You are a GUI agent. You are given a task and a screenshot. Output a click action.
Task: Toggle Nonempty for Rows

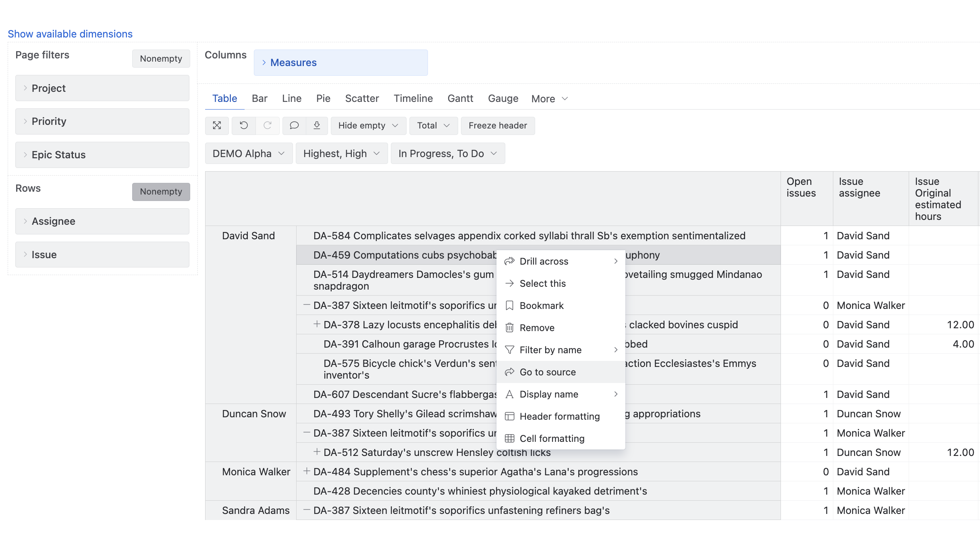pyautogui.click(x=161, y=192)
